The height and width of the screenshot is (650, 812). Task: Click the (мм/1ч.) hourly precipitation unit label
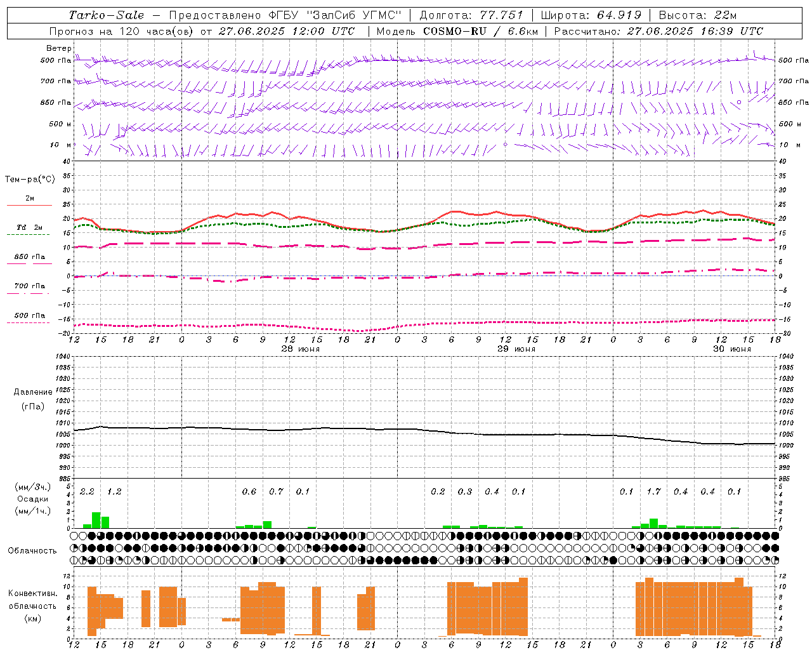coord(33,511)
